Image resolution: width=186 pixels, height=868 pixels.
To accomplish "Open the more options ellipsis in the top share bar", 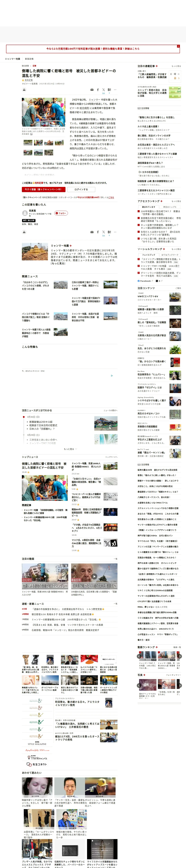I will [115, 90].
